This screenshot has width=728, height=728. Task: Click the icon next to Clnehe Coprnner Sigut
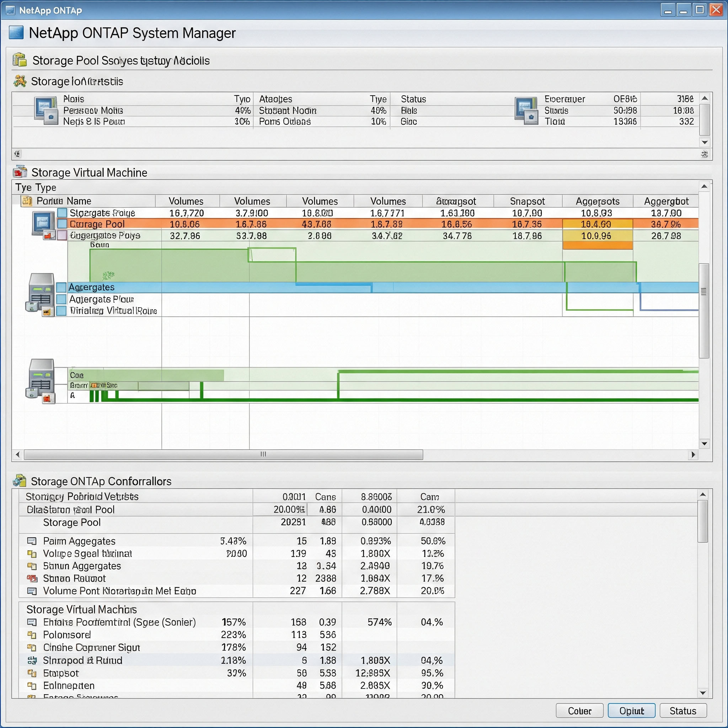click(x=32, y=647)
